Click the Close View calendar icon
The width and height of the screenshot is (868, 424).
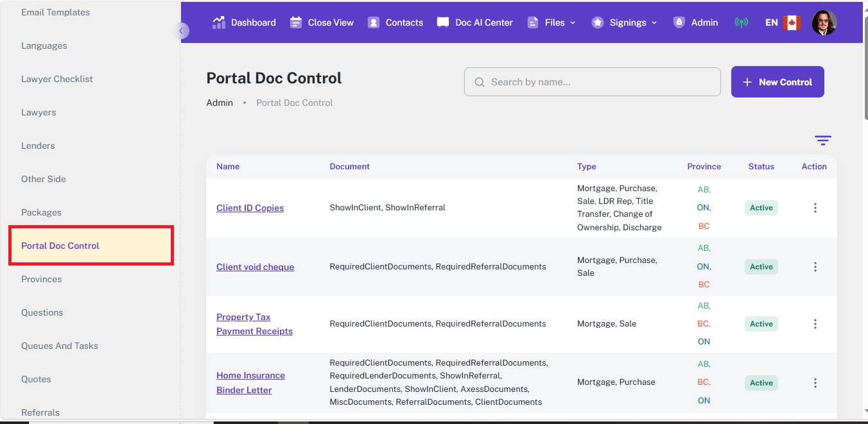tap(296, 22)
